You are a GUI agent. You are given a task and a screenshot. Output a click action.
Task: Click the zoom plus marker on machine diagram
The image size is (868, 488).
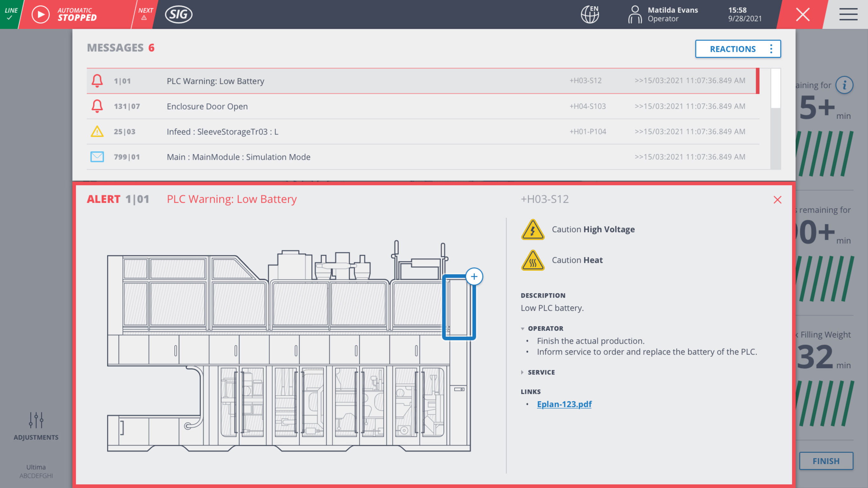[x=474, y=276]
